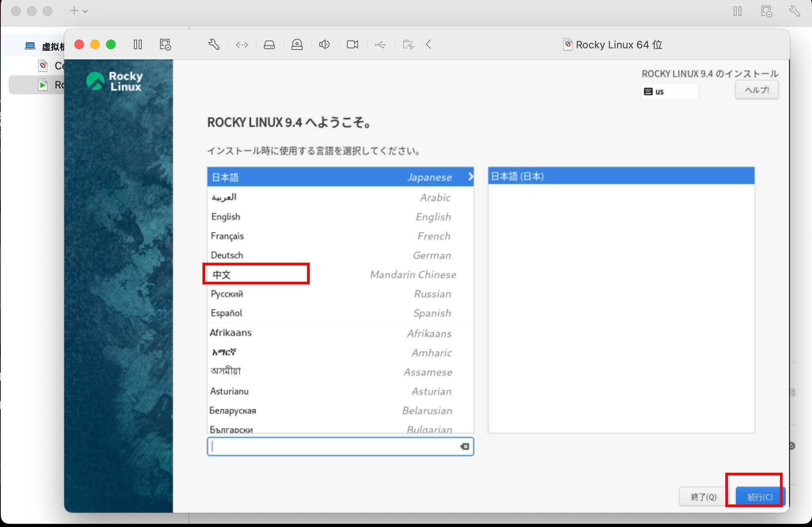Click the us keyboard layout indicator
812x527 pixels.
[669, 92]
